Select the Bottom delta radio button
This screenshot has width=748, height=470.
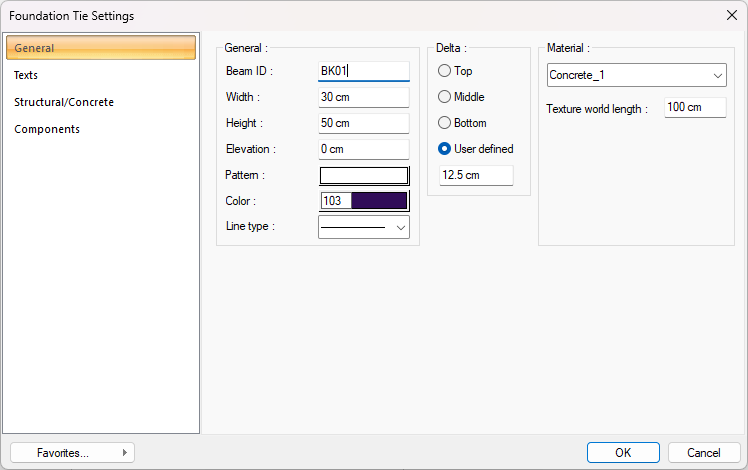(x=445, y=124)
